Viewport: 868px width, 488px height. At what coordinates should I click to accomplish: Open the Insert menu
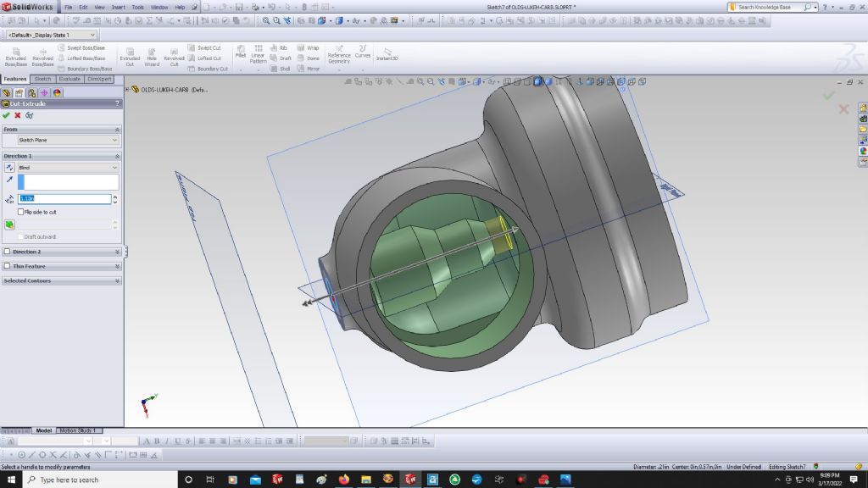[x=118, y=7]
